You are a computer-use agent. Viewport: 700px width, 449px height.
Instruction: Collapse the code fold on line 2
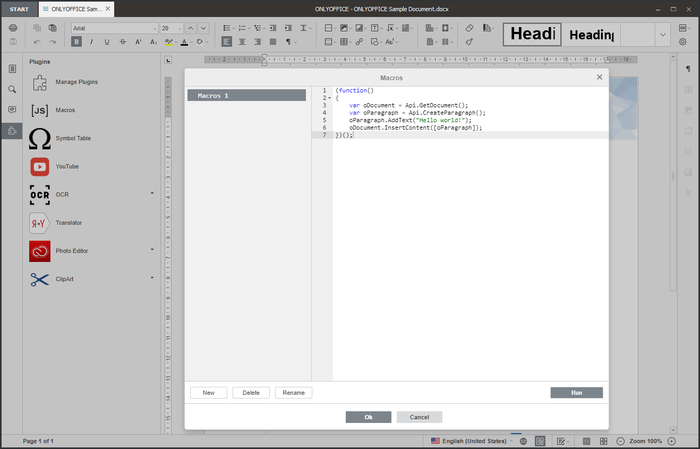(330, 98)
